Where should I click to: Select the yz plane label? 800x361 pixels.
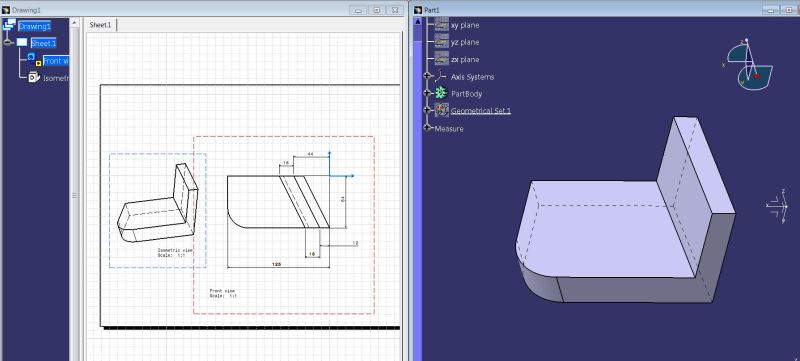click(465, 42)
